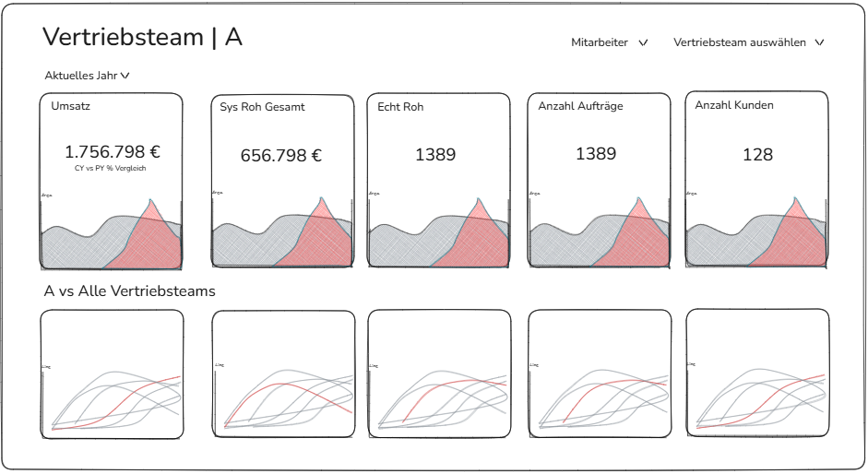Viewport: 868px width, 474px height.
Task: Open the Aktuelles Jahr period selector
Action: click(87, 76)
